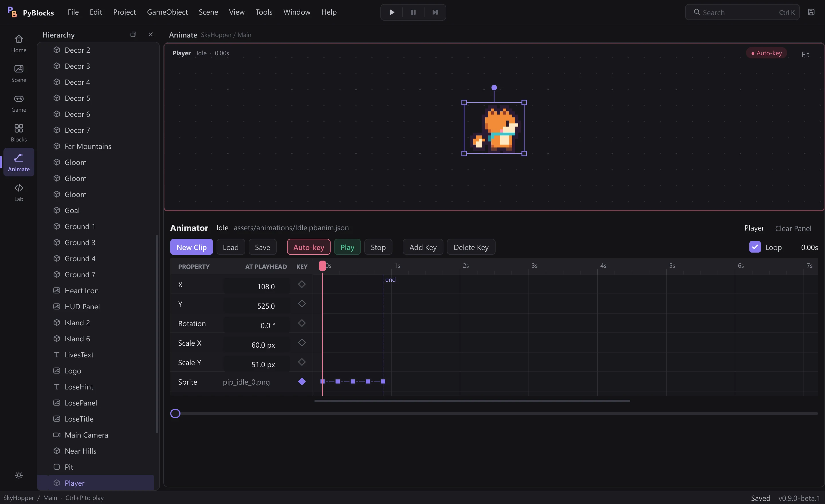Click the Delete Key button
The height and width of the screenshot is (504, 825).
(471, 247)
